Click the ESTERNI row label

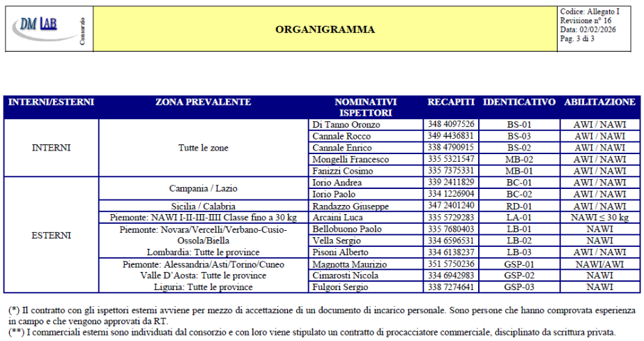pyautogui.click(x=51, y=235)
